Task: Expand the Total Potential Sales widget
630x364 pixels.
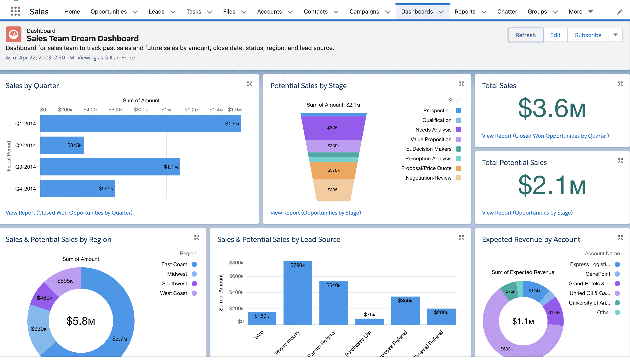Action: [620, 161]
